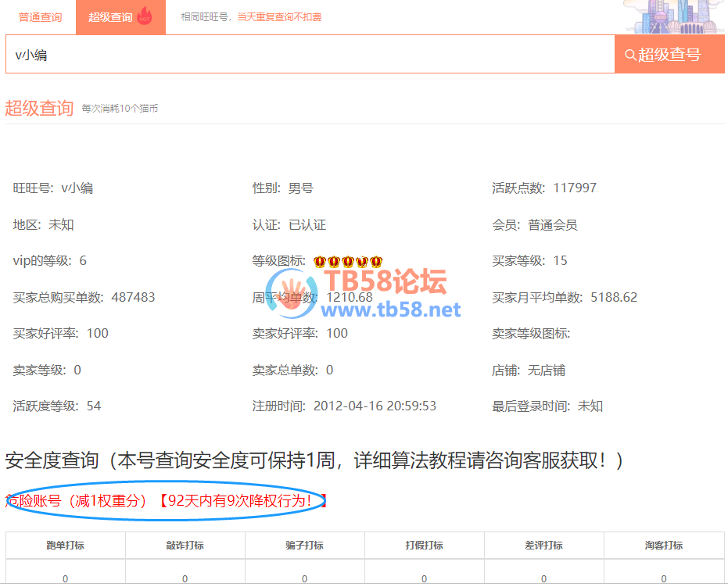Click the 骗子打标 column header
Viewport: 728px width, 587px height.
[x=304, y=546]
